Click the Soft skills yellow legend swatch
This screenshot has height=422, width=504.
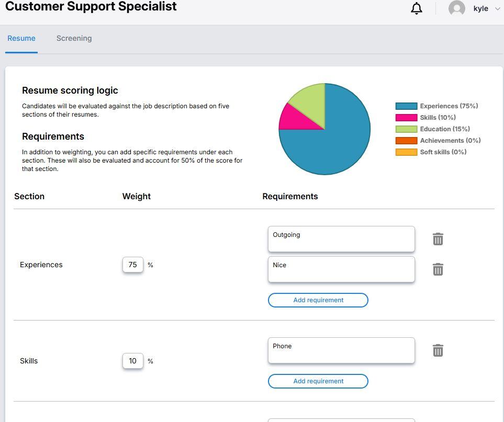[x=406, y=152]
